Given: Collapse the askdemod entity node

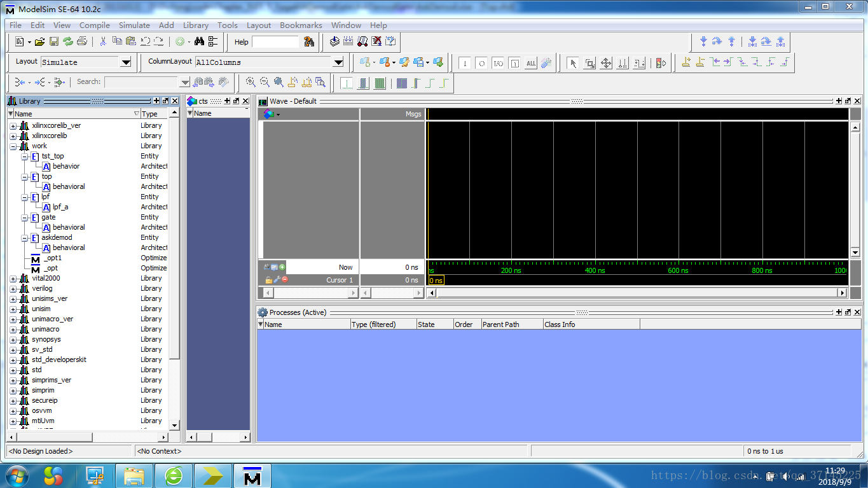Looking at the screenshot, I should click(24, 237).
